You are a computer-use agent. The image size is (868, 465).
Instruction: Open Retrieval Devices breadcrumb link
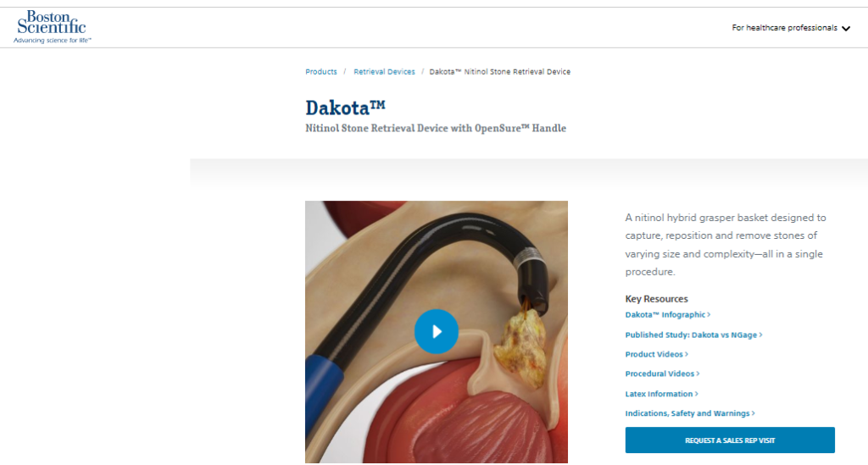[x=384, y=72]
